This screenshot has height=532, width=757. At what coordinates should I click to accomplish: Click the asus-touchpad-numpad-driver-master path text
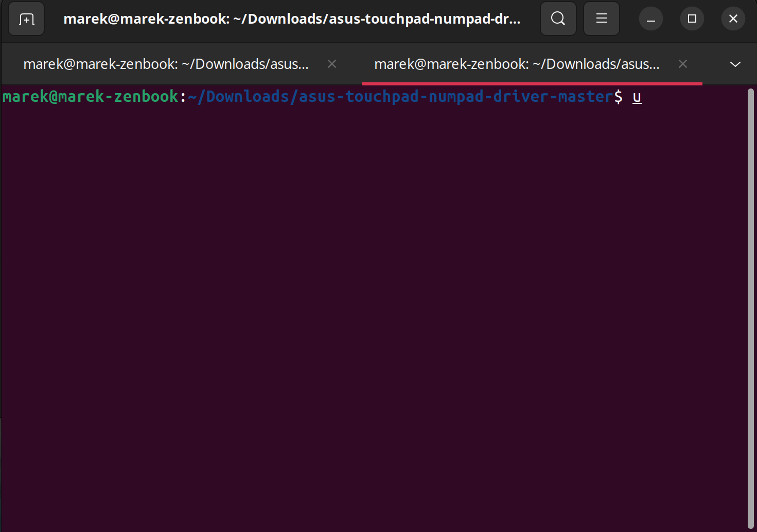401,96
